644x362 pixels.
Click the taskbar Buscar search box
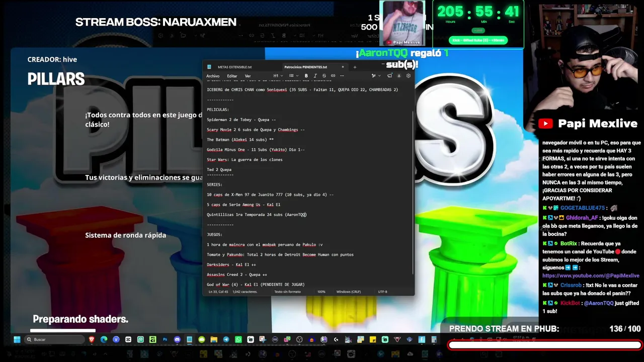pos(54,340)
